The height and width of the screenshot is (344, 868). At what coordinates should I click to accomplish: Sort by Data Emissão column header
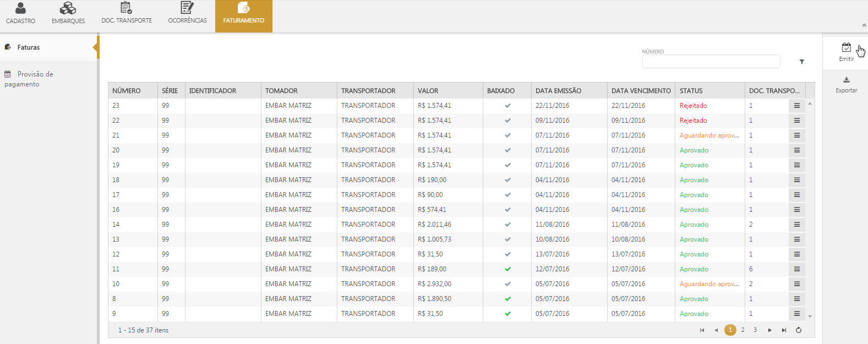[569, 91]
